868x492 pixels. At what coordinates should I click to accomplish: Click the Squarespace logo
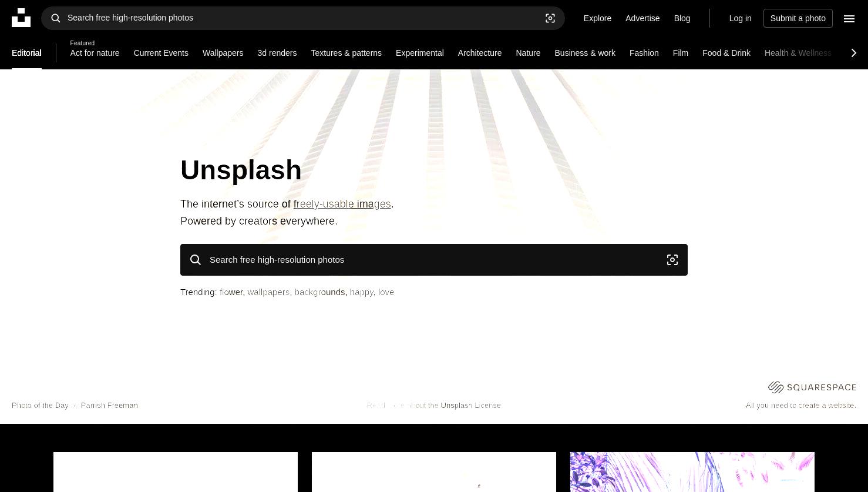[x=812, y=387]
